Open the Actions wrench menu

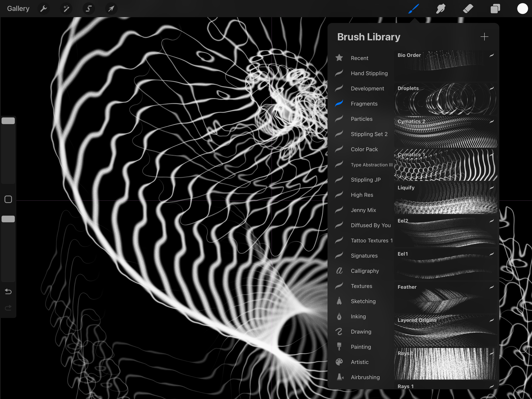(x=44, y=9)
